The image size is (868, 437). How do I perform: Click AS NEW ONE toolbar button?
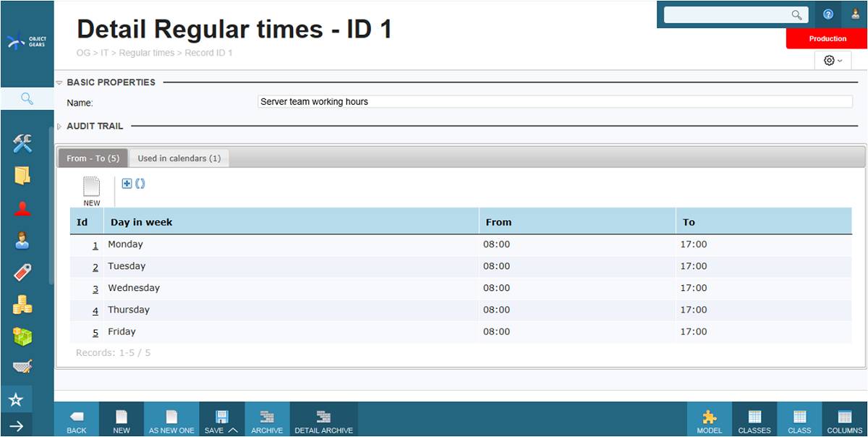point(171,420)
